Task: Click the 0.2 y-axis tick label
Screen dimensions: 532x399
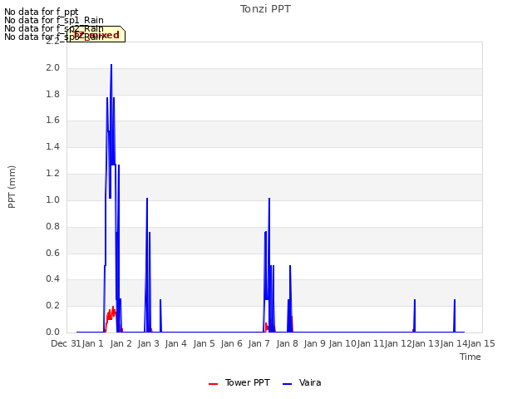Action: tap(52, 305)
